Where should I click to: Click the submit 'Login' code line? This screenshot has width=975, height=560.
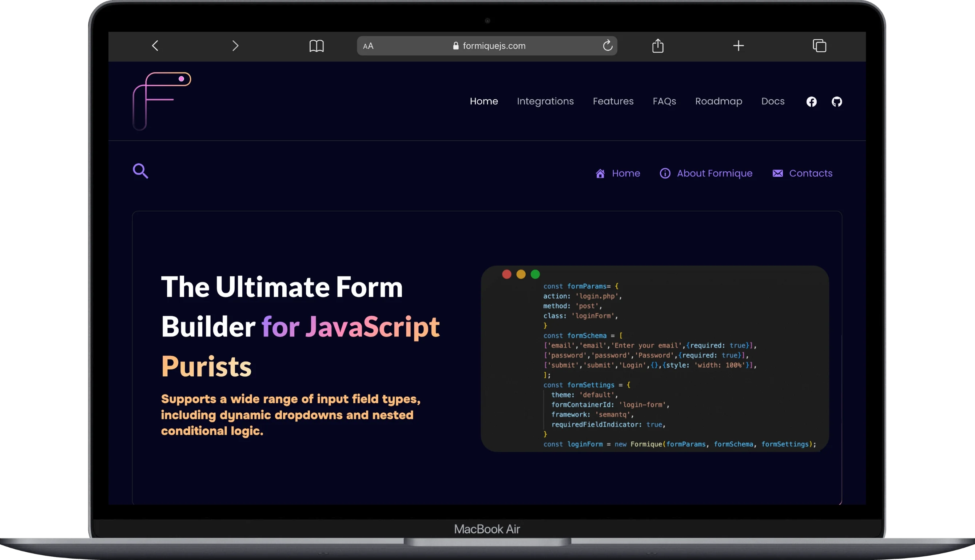click(650, 365)
